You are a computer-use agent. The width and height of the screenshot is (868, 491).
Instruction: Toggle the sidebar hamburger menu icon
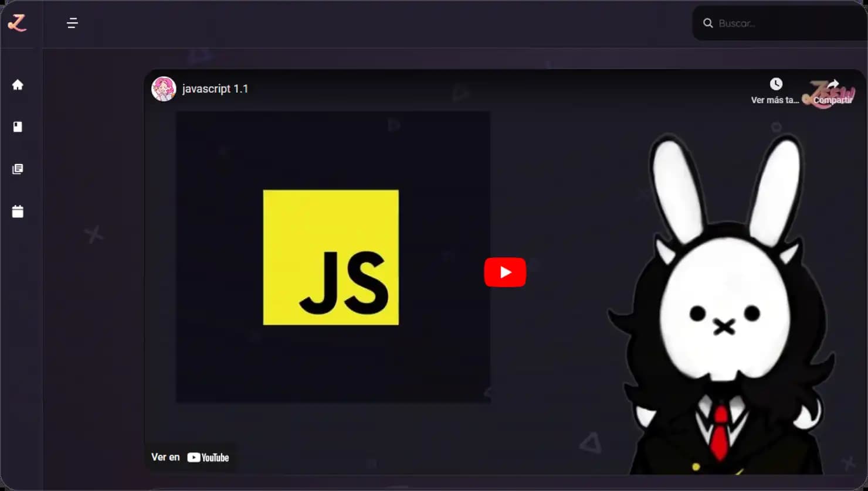click(x=72, y=23)
